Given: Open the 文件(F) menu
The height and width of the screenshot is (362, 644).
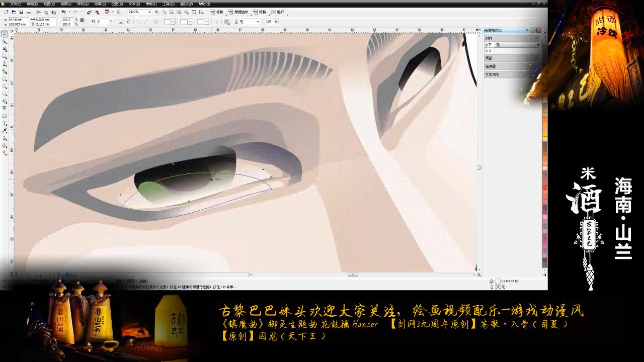Looking at the screenshot, I should click(x=16, y=4).
